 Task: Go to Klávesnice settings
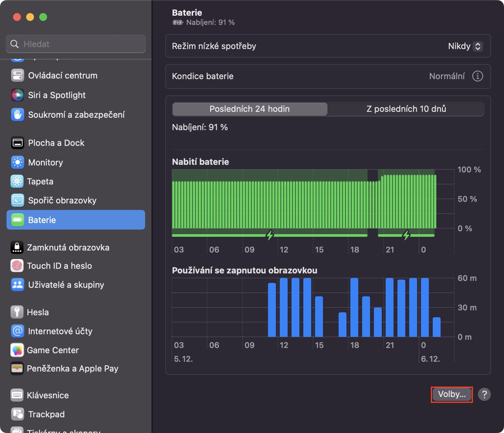click(x=48, y=395)
